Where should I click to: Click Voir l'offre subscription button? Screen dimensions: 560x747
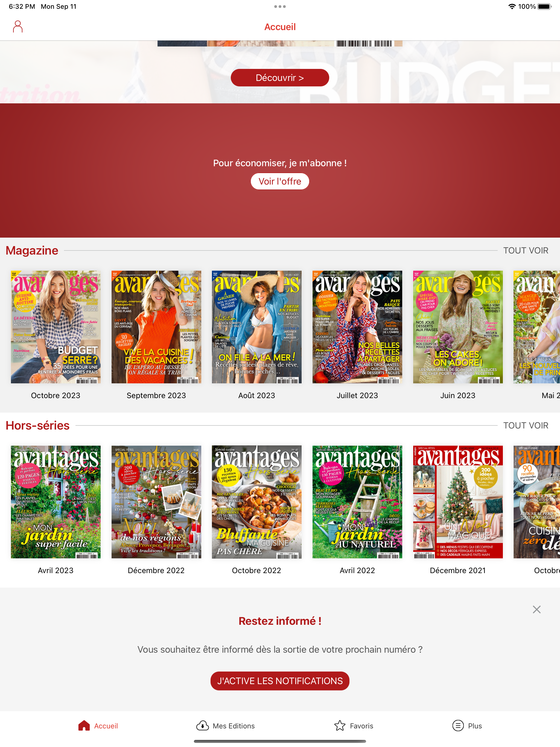280,181
